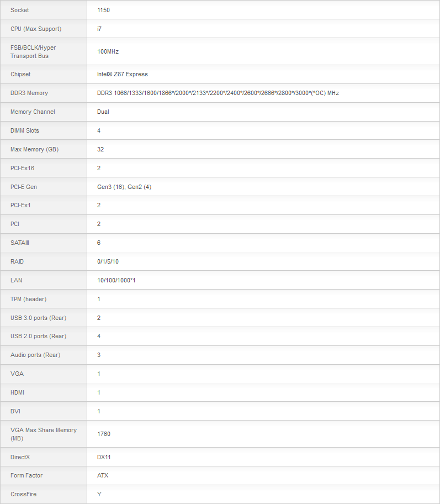
Task: Select the Gen3 (16), Gen2 (4) value
Action: pos(124,187)
